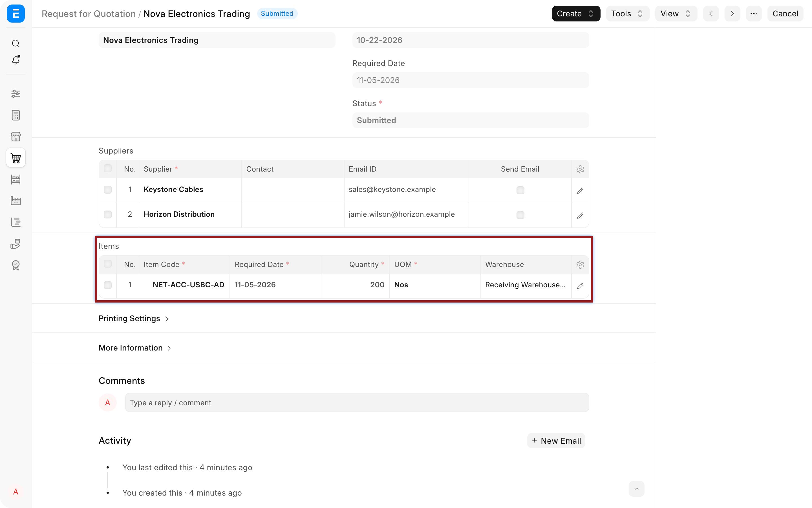Open the manufacturing factory sidebar icon
Viewport: 812px width, 508px height.
pyautogui.click(x=16, y=201)
